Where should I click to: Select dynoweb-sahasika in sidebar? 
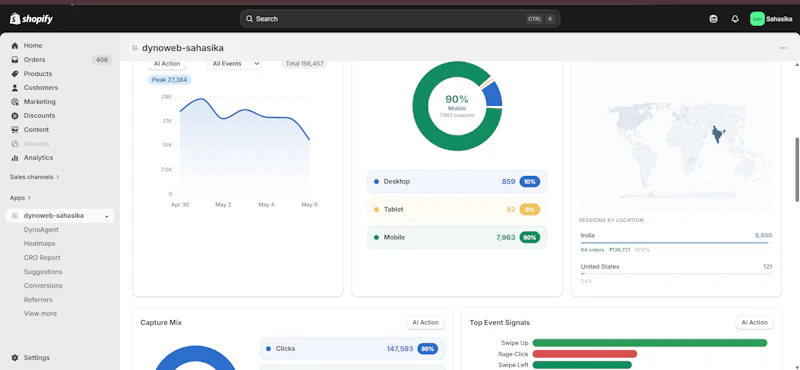point(60,216)
